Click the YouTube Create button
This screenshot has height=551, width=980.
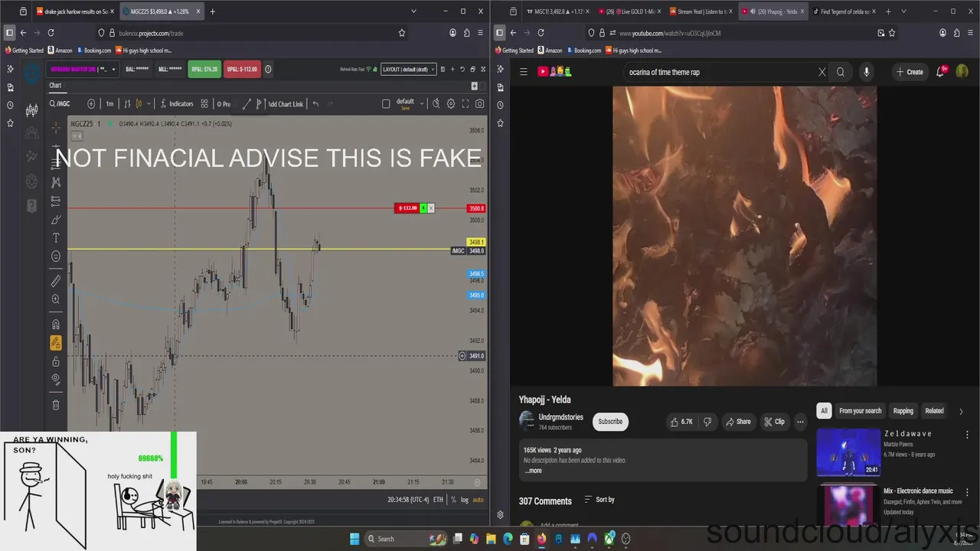click(x=910, y=72)
